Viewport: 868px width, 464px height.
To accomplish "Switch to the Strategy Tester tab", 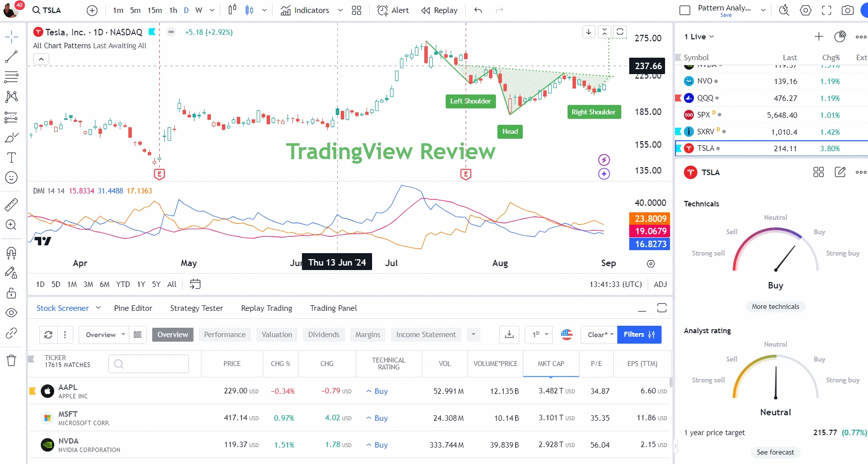I will click(x=196, y=308).
